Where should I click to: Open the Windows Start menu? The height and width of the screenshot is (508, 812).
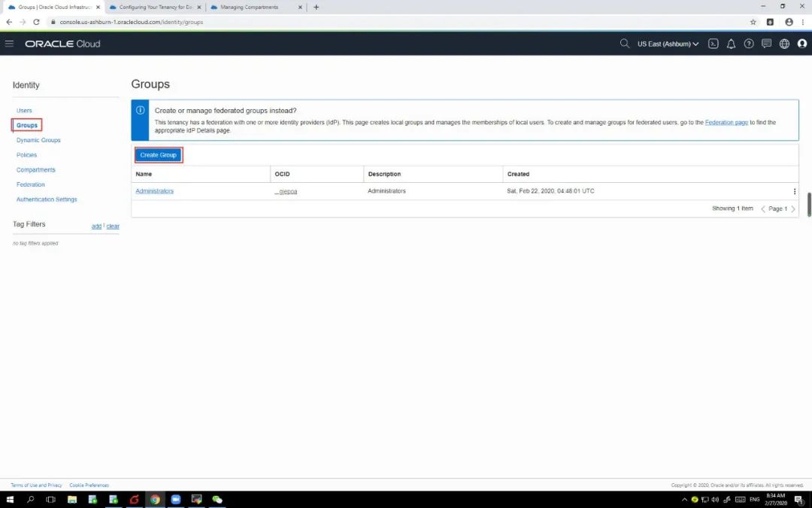10,500
